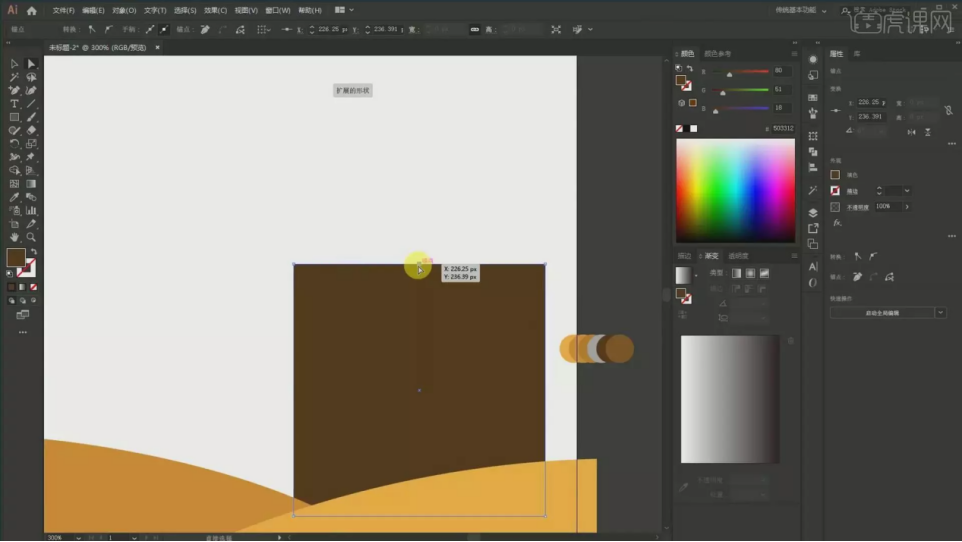This screenshot has height=542, width=962.
Task: Click the Rotate tool
Action: (14, 144)
